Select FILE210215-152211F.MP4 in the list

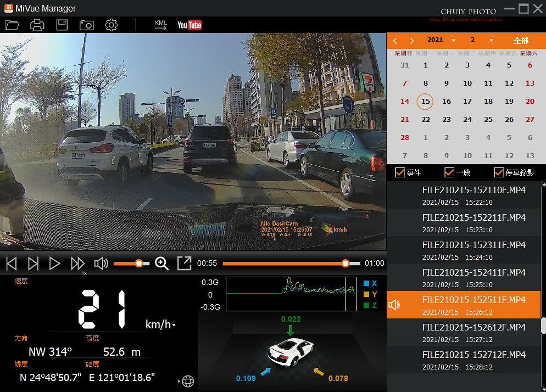[464, 223]
